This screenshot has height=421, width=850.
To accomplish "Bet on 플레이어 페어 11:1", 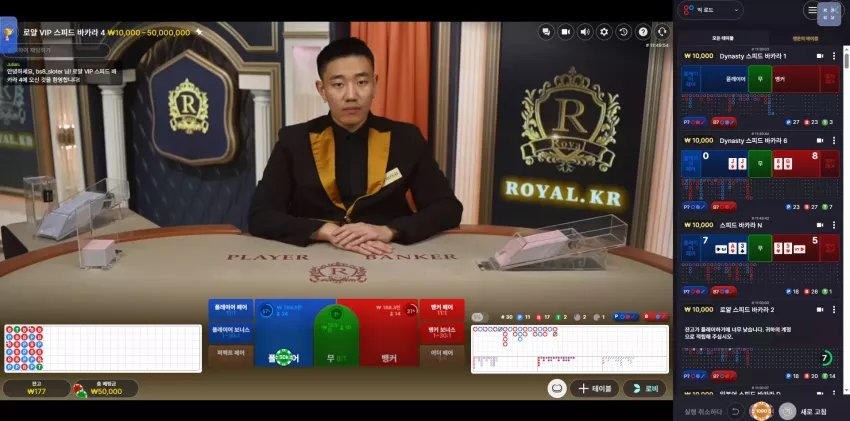I will pyautogui.click(x=230, y=310).
